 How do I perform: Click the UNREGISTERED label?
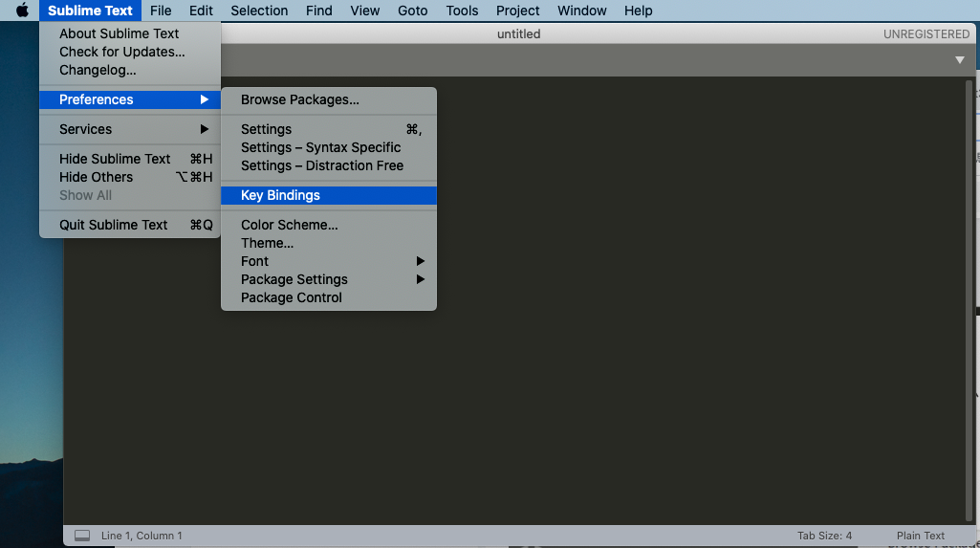click(x=926, y=33)
